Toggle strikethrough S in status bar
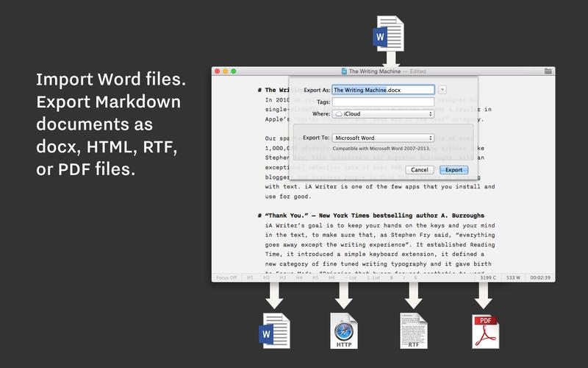Image resolution: width=588 pixels, height=368 pixels. [415, 277]
